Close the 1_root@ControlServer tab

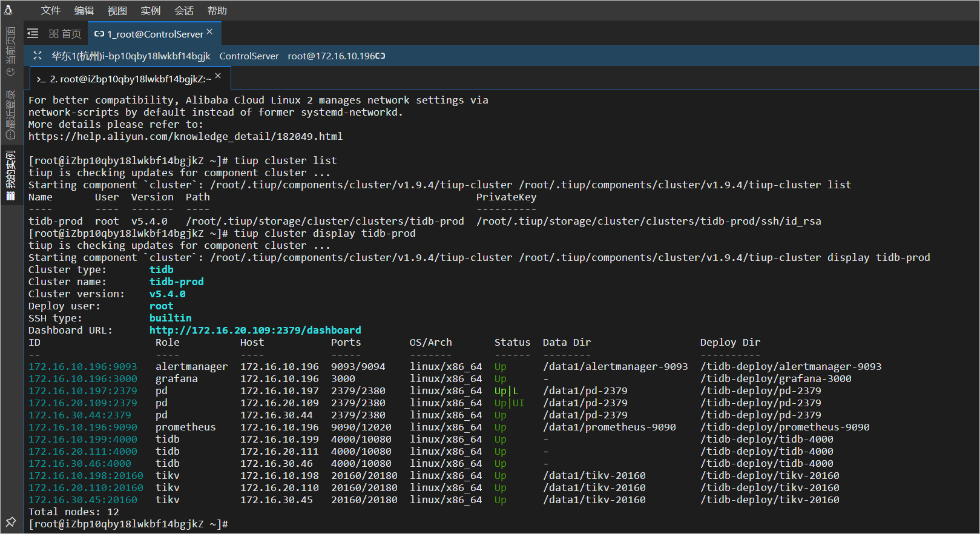[209, 31]
